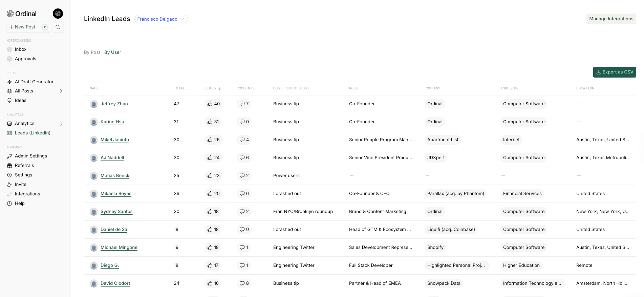This screenshot has width=644, height=297.
Task: Click the Help question mark icon
Action: [x=9, y=204]
